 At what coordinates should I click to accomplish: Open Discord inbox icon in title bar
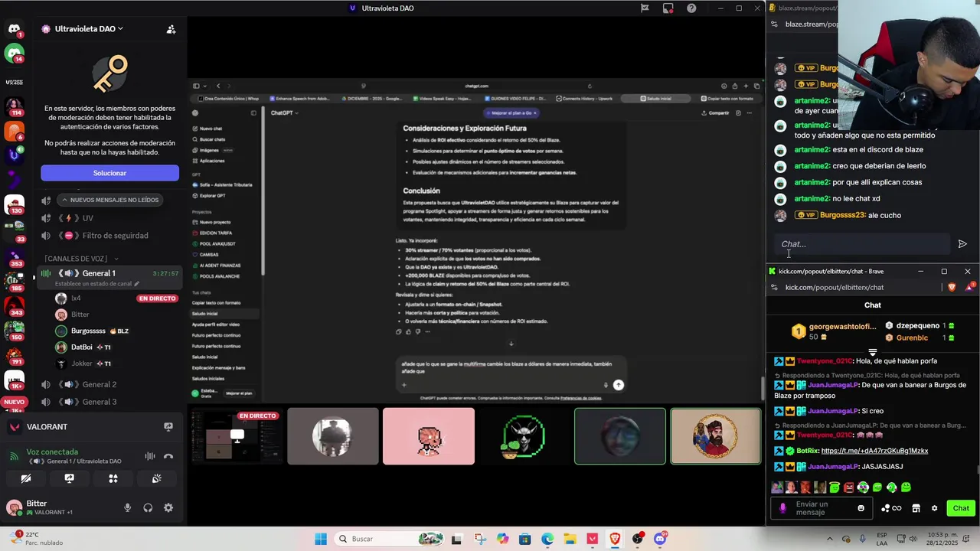(668, 8)
